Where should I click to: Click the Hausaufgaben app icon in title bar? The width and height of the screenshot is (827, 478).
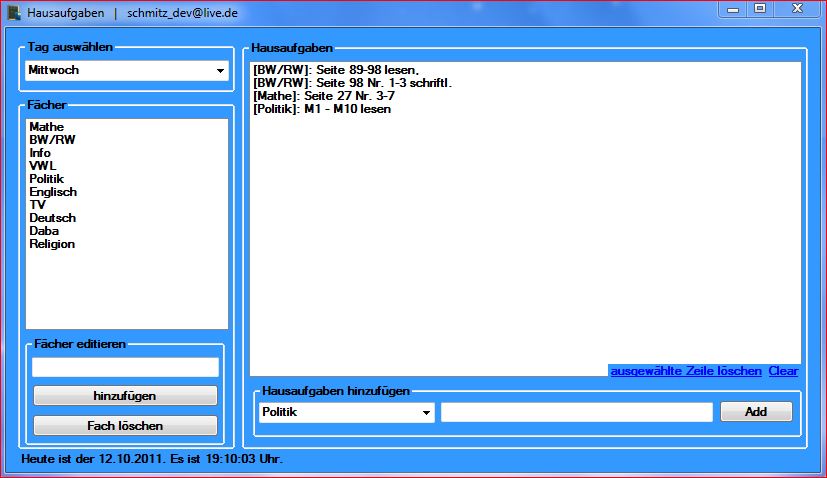click(x=13, y=12)
